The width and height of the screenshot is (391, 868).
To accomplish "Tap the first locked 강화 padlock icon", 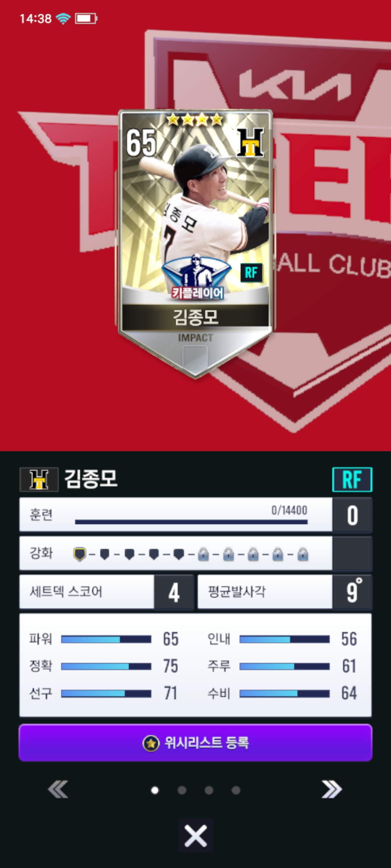I will pyautogui.click(x=203, y=554).
